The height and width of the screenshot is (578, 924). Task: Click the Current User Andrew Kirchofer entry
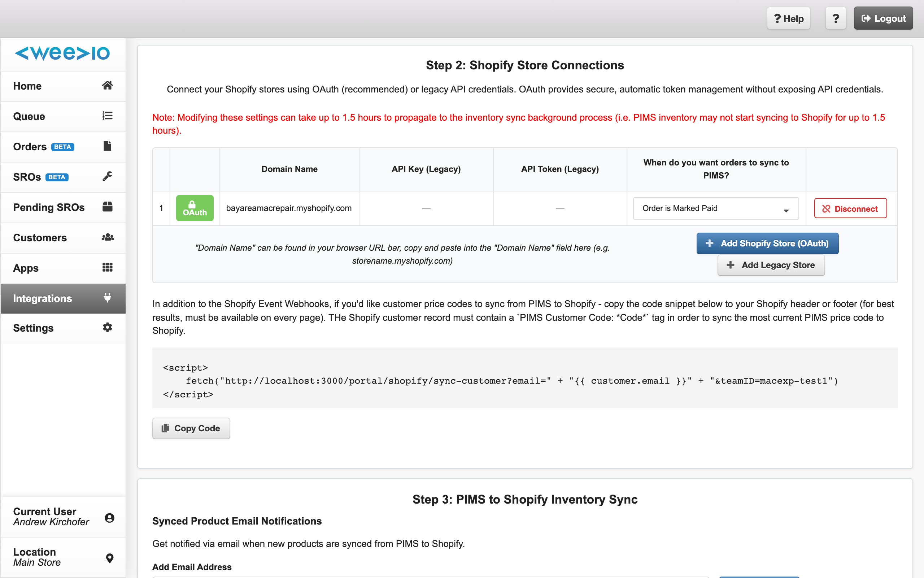63,517
